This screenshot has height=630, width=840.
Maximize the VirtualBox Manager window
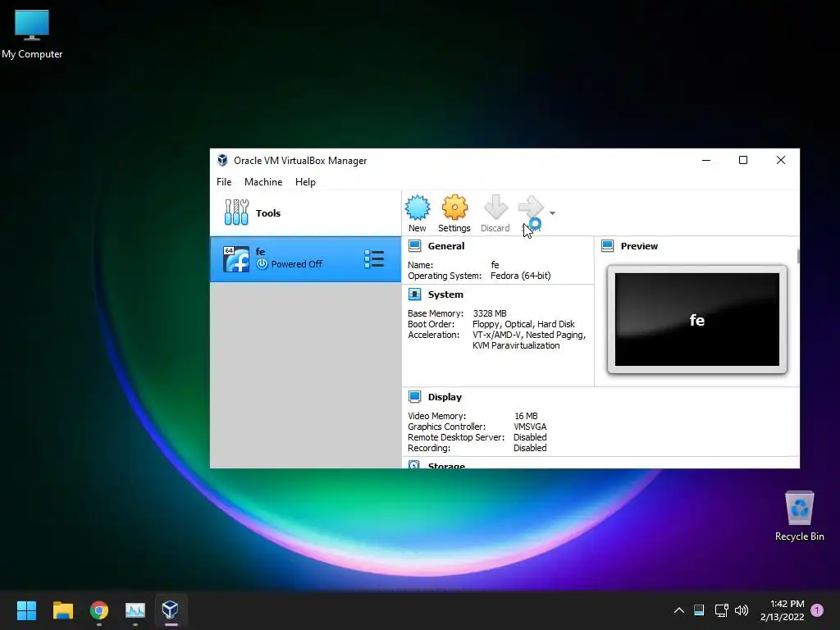[743, 160]
